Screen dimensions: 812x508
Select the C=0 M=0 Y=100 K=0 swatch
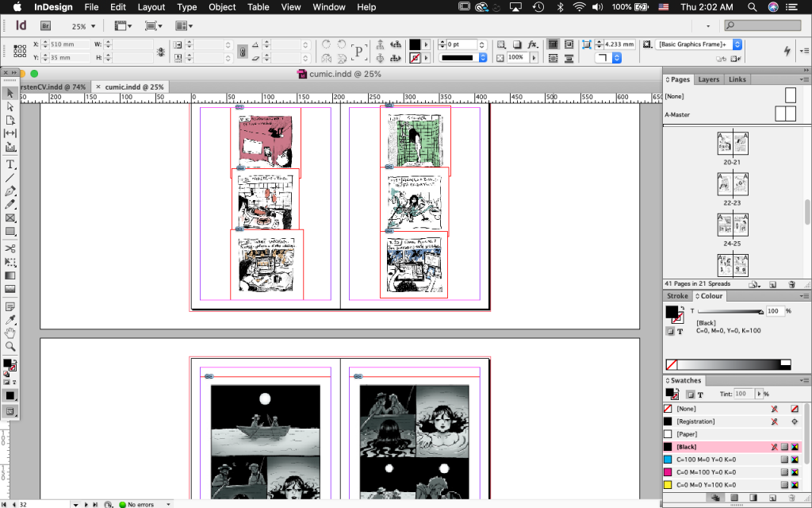tap(732, 485)
